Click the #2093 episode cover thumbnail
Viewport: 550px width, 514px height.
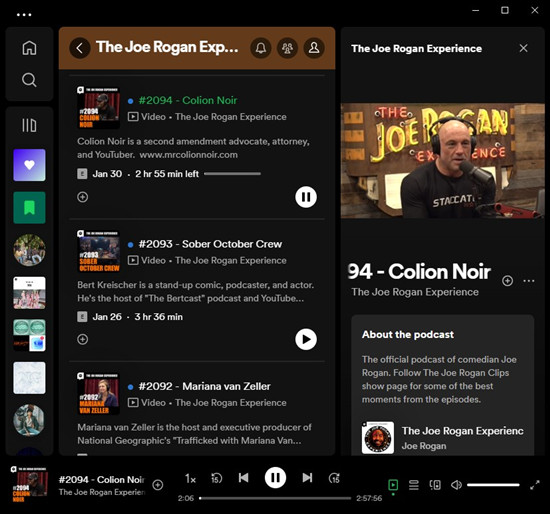point(98,252)
